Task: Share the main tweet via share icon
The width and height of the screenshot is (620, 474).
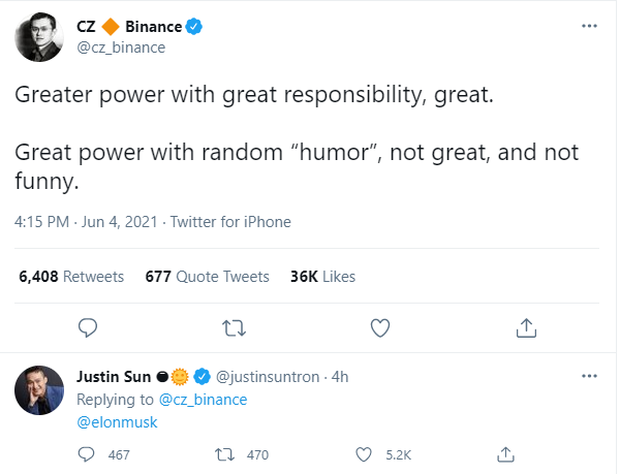Action: [527, 327]
